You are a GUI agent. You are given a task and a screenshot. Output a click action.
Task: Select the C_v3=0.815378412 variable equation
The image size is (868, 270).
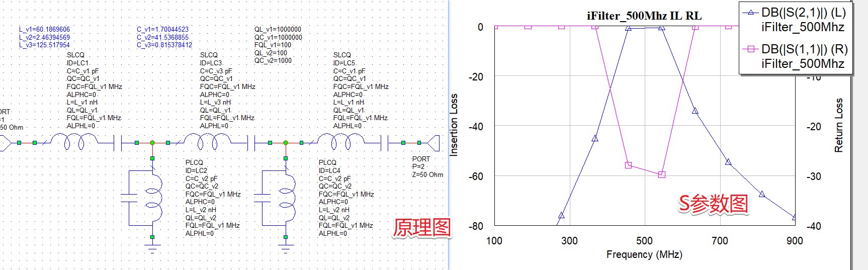click(164, 45)
